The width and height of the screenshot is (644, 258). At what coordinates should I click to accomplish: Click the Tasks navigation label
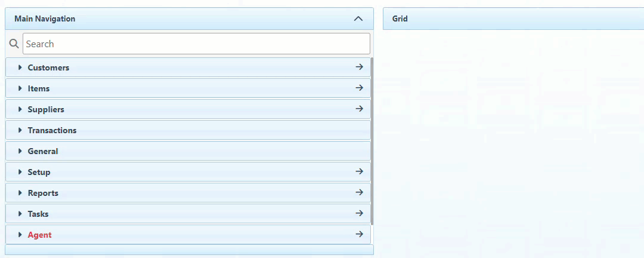(38, 214)
